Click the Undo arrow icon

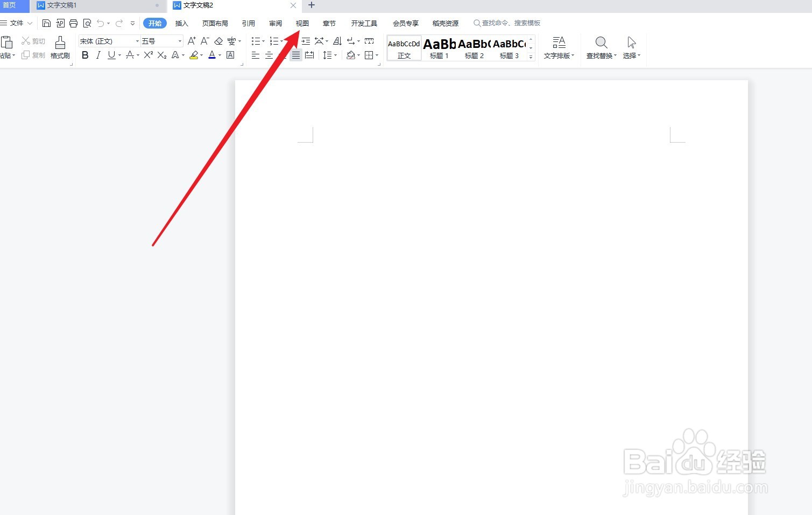pyautogui.click(x=101, y=23)
